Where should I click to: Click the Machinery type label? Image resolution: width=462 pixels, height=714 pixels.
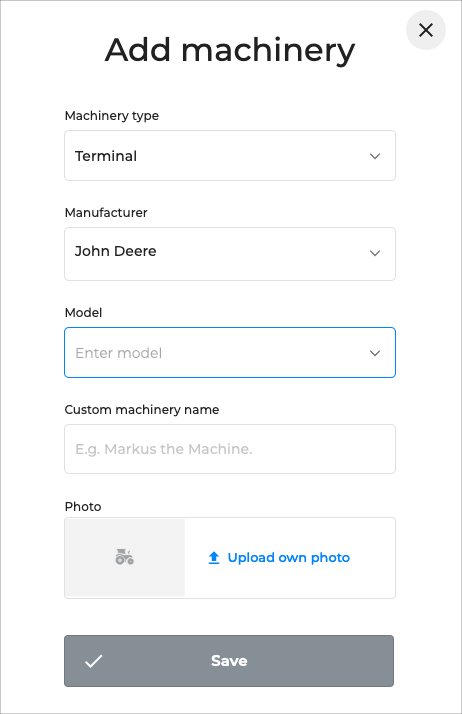click(112, 116)
